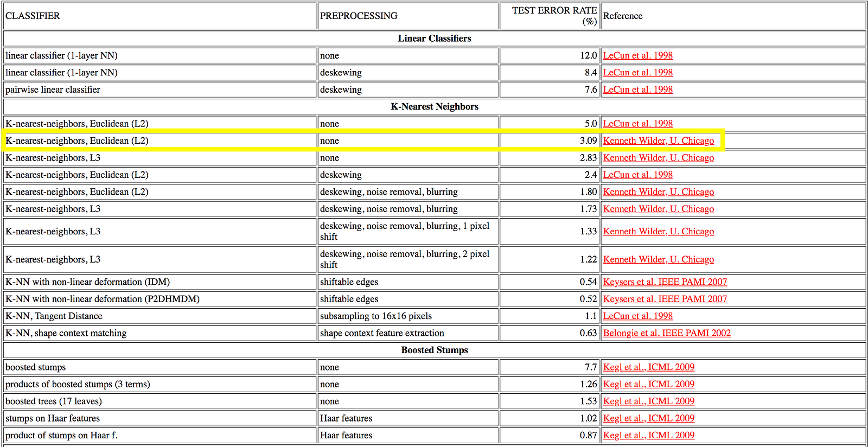This screenshot has width=868, height=447.
Task: Open Kegl link for products of boosted stumps
Action: [649, 384]
